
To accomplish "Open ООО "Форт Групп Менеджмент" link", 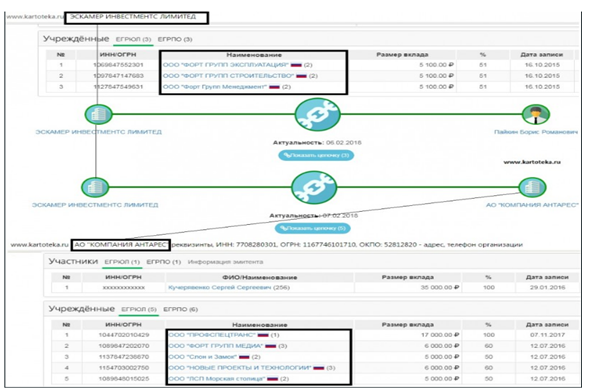I will tap(215, 87).
